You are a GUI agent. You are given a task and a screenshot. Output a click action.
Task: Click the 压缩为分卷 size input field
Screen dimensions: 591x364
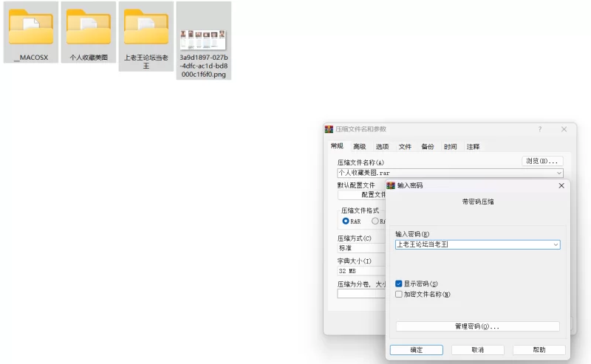[x=361, y=294]
